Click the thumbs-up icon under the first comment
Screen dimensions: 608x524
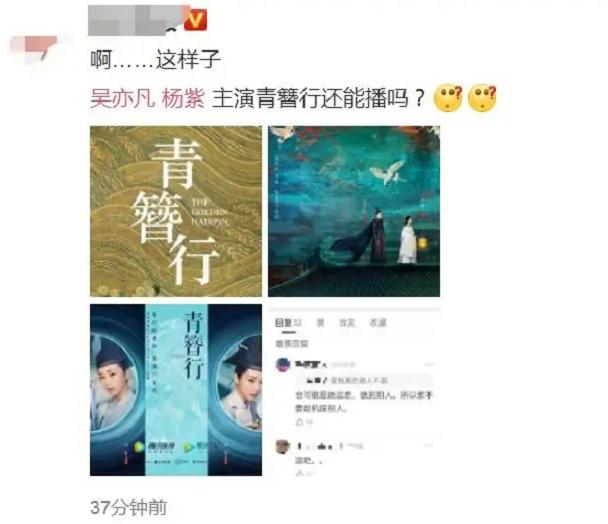point(299,422)
